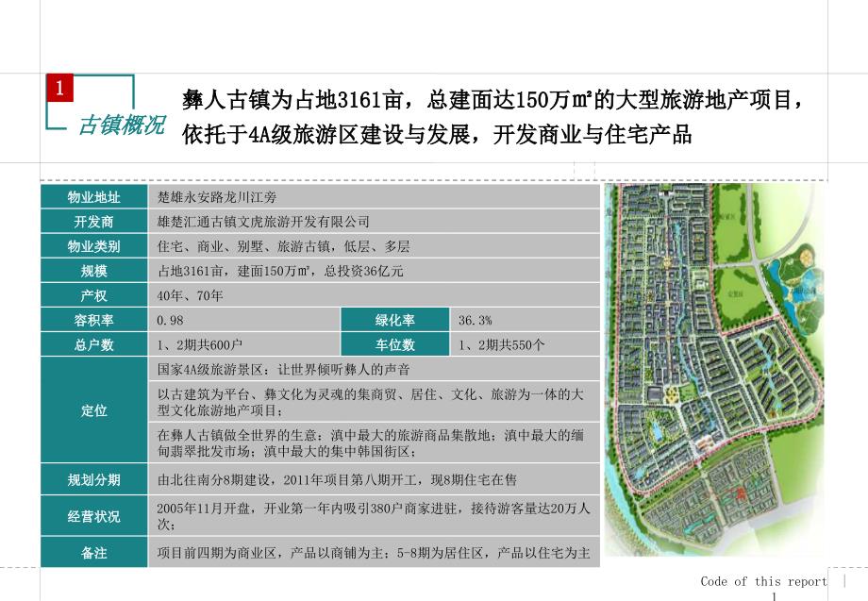
Task: Click the Code of this report footer text
Action: (763, 581)
